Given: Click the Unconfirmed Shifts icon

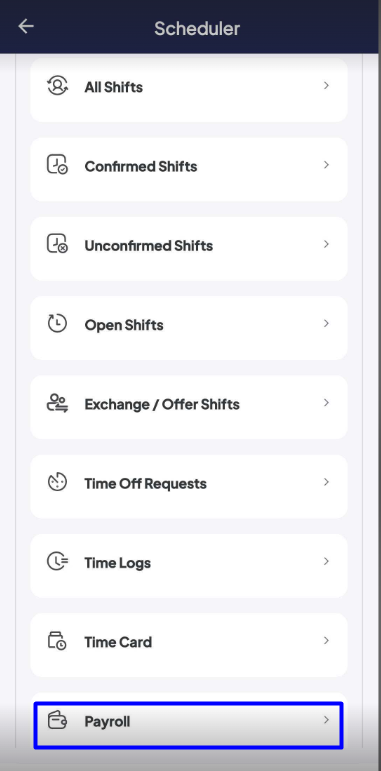Looking at the screenshot, I should click(x=58, y=245).
